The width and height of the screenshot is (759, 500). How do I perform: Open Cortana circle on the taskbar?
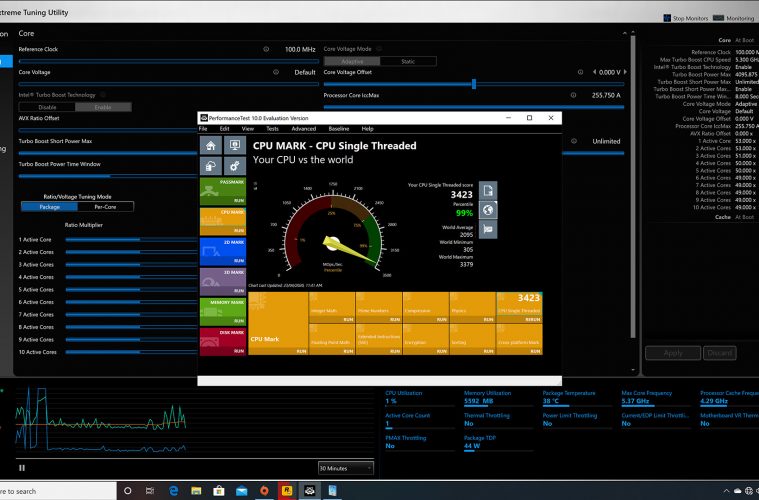click(128, 491)
